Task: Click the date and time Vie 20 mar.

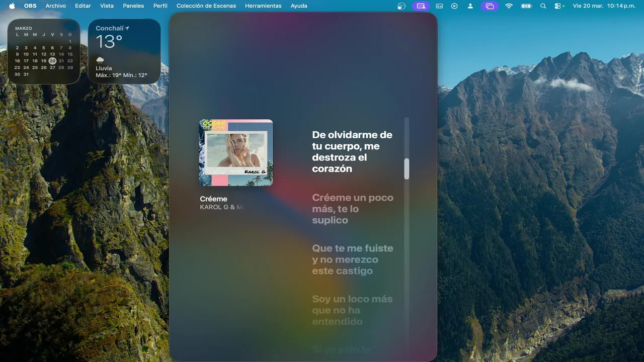Action: click(605, 6)
